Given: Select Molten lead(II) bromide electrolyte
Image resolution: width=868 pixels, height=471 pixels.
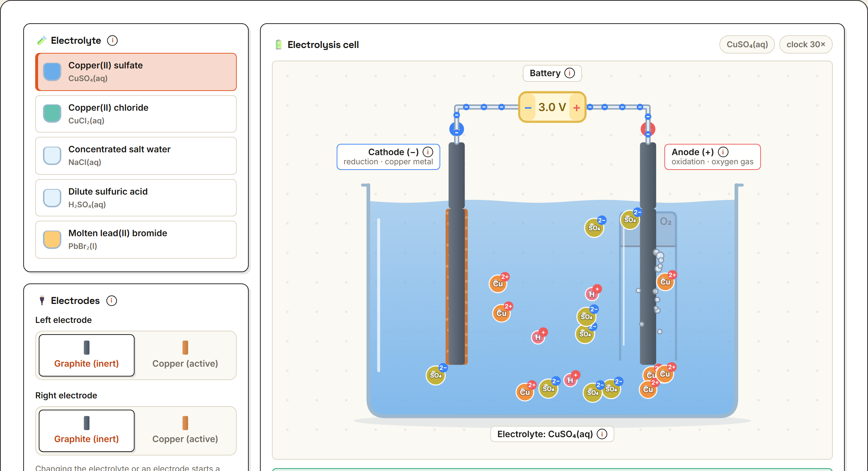Looking at the screenshot, I should [136, 240].
